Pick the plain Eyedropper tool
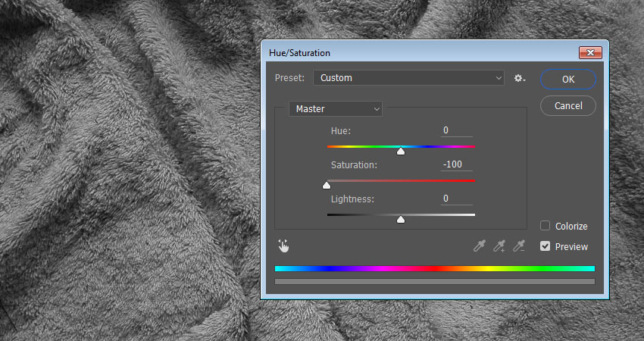 (480, 246)
